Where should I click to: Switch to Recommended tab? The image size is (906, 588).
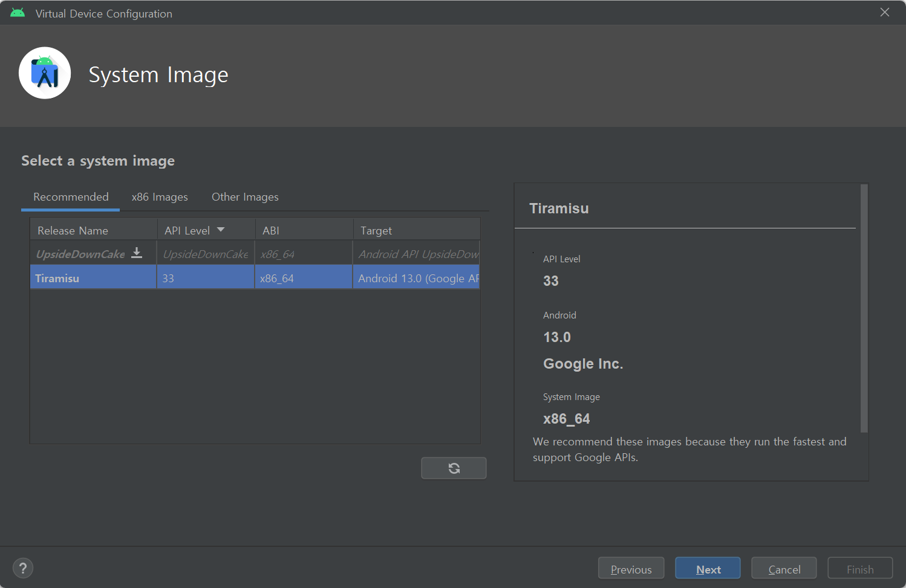point(71,197)
